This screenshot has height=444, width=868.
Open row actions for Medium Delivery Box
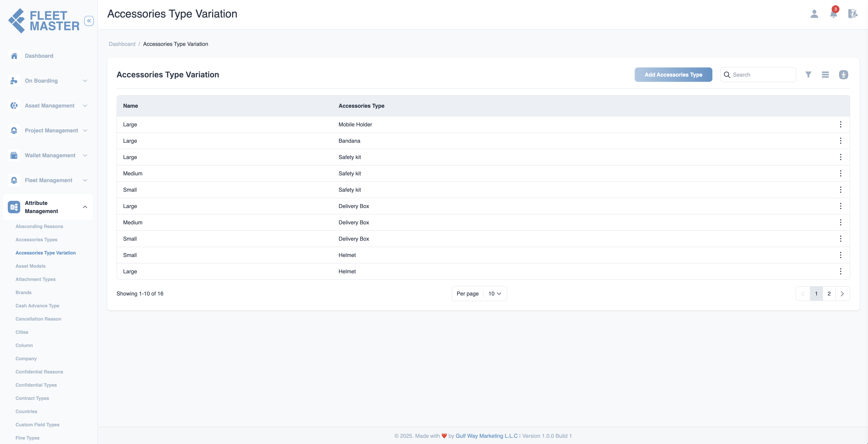click(x=840, y=223)
